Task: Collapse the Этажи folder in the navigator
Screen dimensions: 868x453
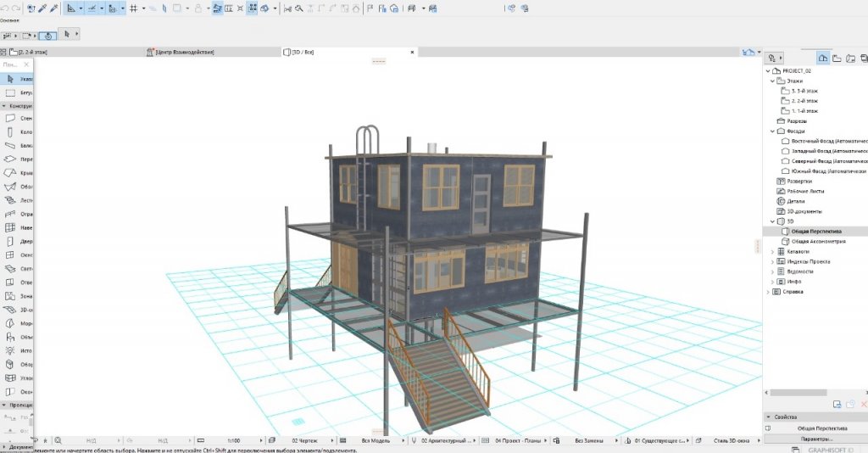Action: 771,81
